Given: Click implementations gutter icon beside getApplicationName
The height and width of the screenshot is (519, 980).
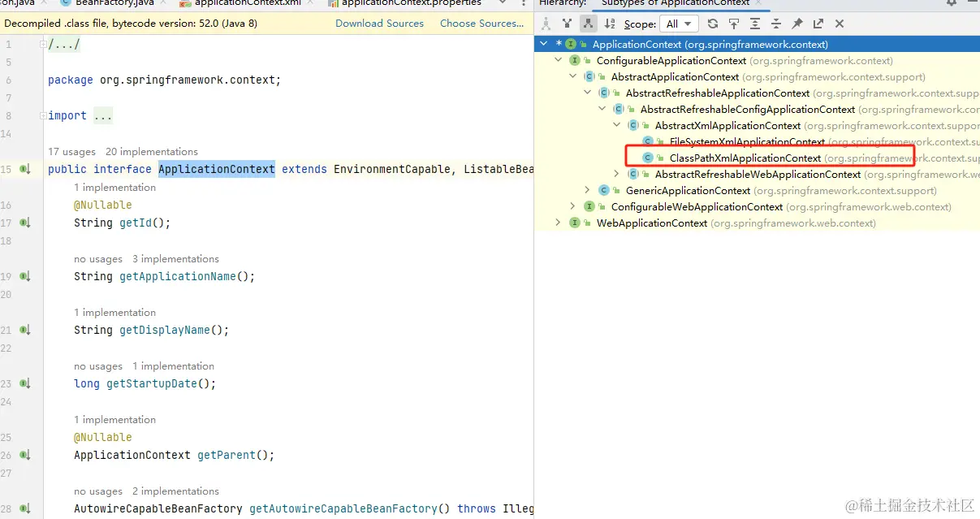Looking at the screenshot, I should point(25,276).
